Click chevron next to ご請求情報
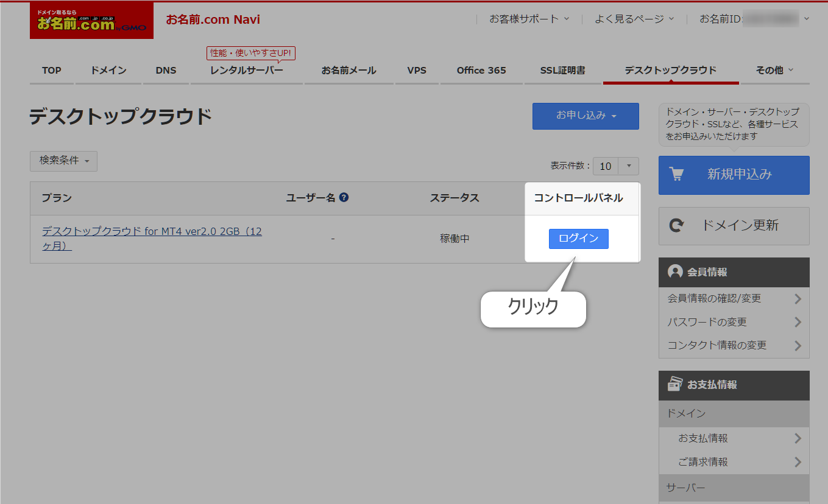This screenshot has height=504, width=828. [798, 462]
